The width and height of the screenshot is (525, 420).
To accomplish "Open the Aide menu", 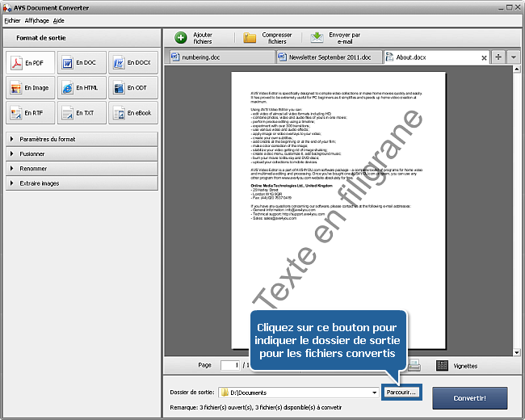I will tap(59, 20).
